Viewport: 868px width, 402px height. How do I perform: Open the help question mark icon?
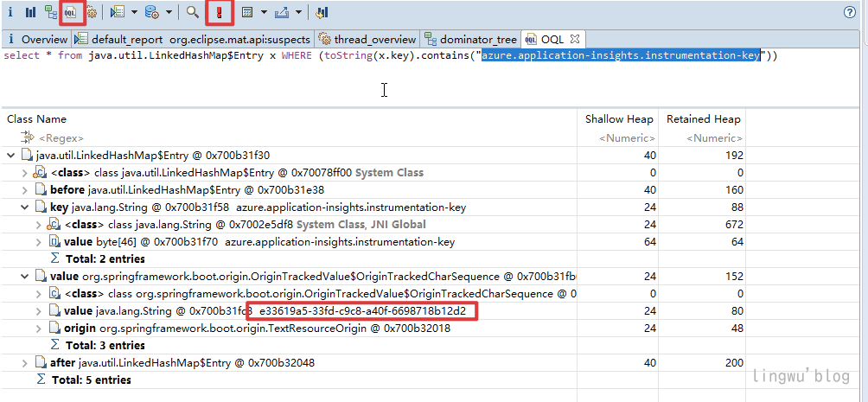click(x=850, y=12)
